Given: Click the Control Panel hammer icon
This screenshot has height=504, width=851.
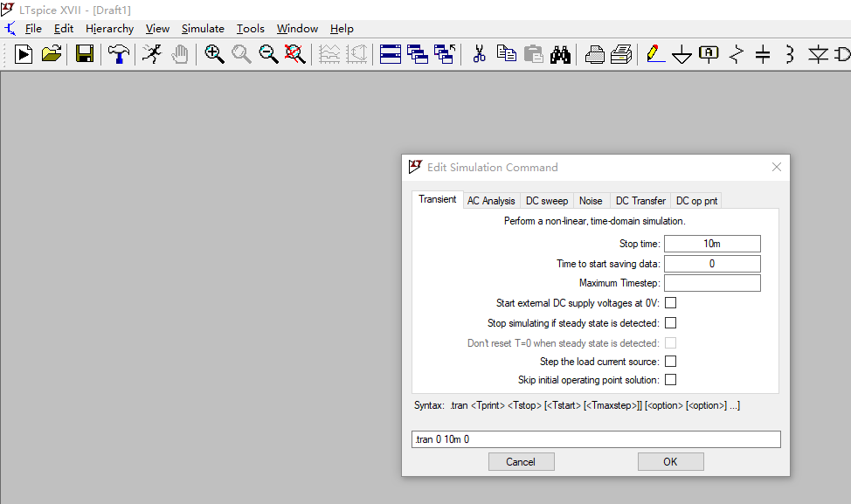Looking at the screenshot, I should coord(118,54).
